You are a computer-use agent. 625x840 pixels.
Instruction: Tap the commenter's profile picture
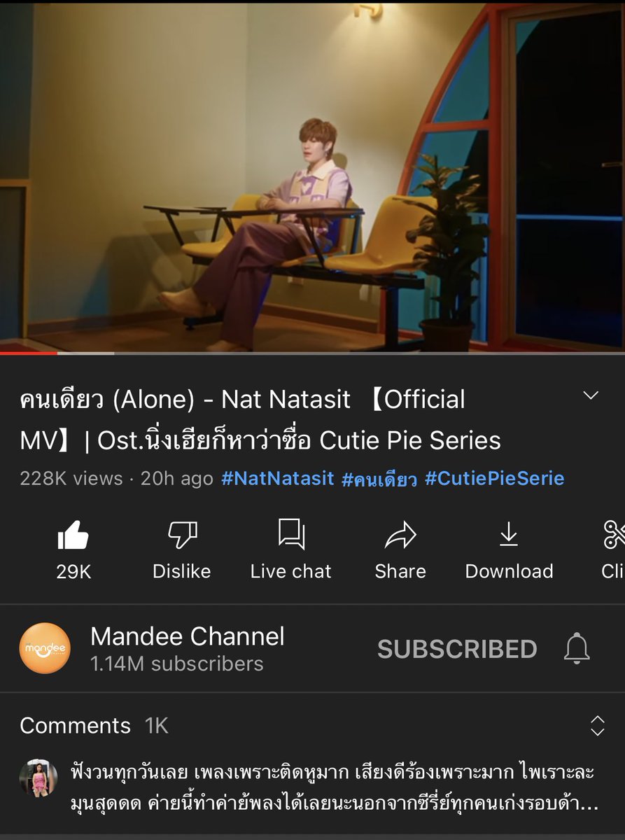tap(38, 778)
